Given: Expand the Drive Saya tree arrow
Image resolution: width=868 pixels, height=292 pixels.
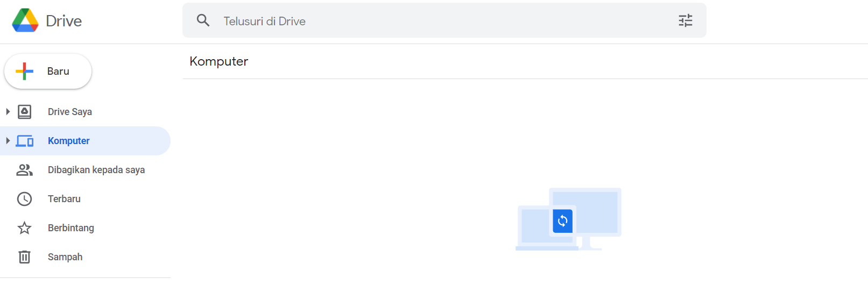Looking at the screenshot, I should 8,112.
